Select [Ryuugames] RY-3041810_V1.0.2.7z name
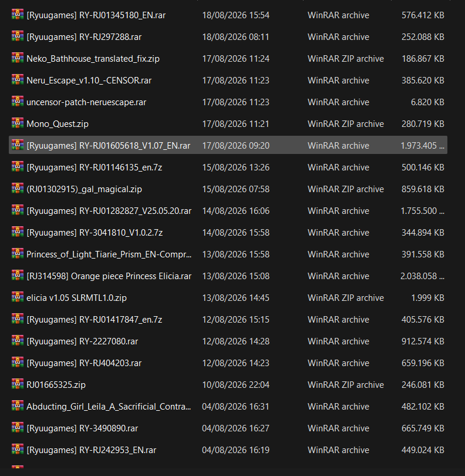The height and width of the screenshot is (476, 465). 95,233
